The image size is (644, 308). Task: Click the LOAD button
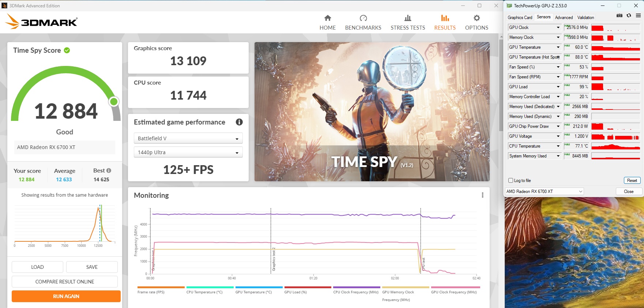tap(37, 267)
